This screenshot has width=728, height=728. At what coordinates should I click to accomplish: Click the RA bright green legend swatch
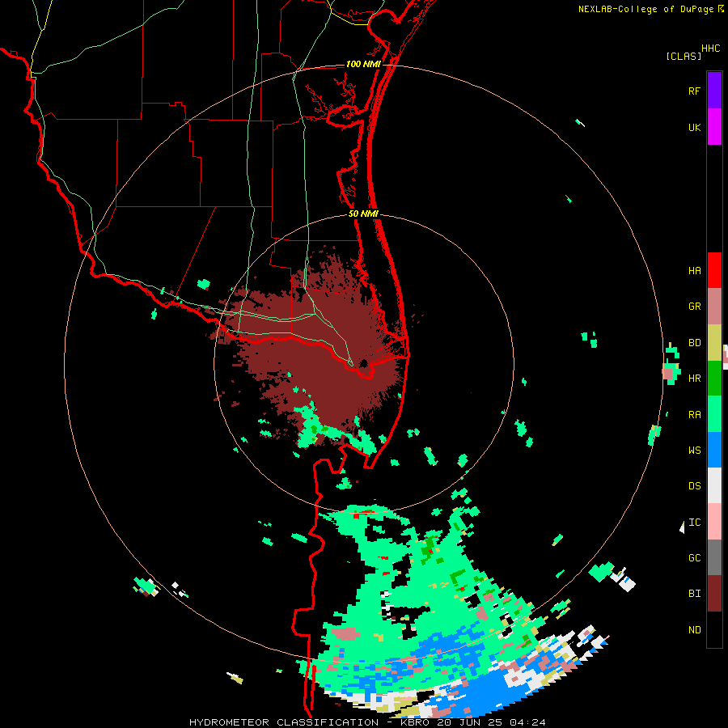[714, 414]
